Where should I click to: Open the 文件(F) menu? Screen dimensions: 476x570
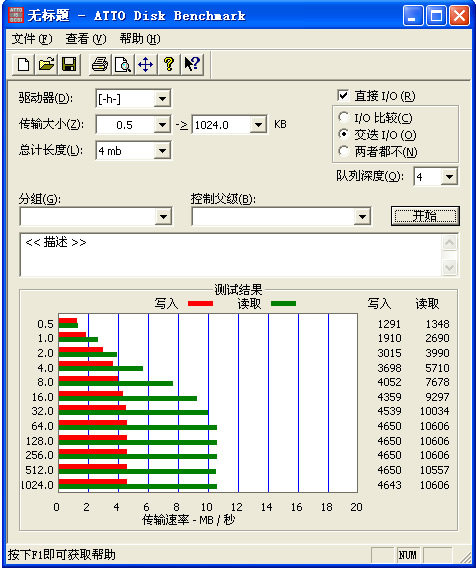[x=32, y=39]
